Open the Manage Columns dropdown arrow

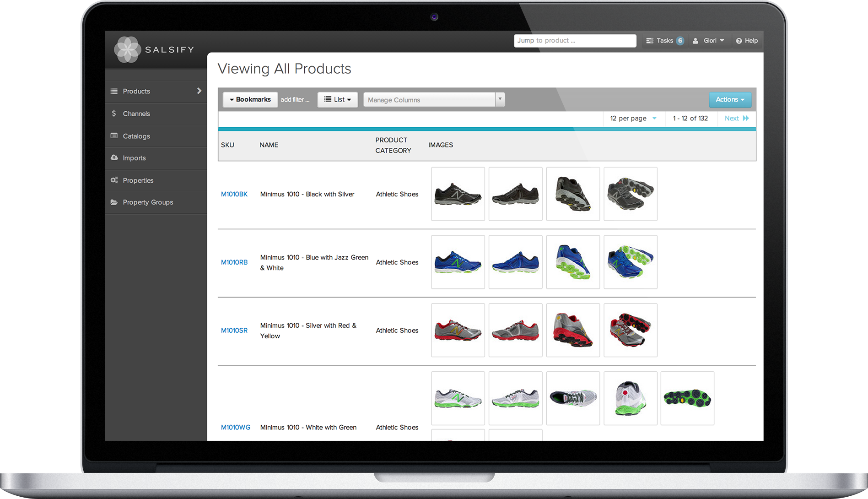[500, 99]
